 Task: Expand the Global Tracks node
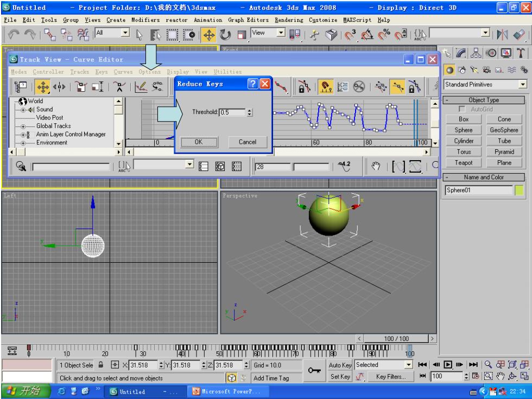click(x=23, y=126)
